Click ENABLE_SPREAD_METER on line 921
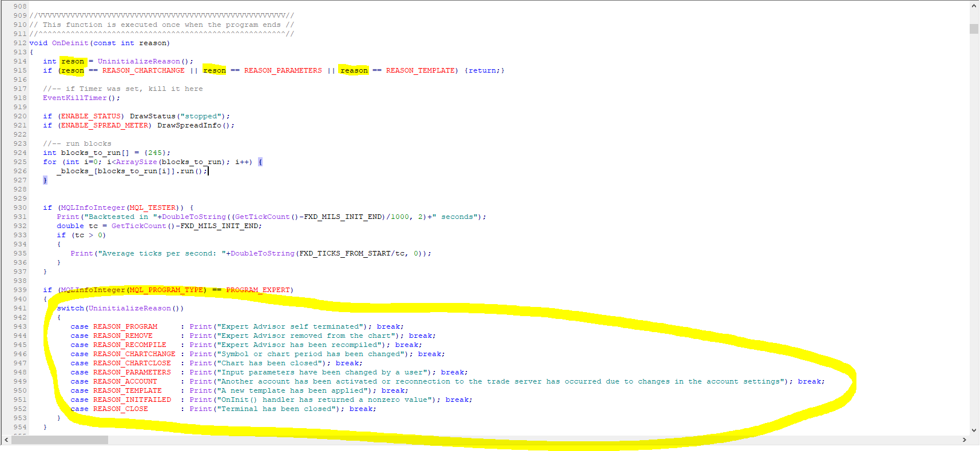The width and height of the screenshot is (980, 451). click(x=105, y=125)
